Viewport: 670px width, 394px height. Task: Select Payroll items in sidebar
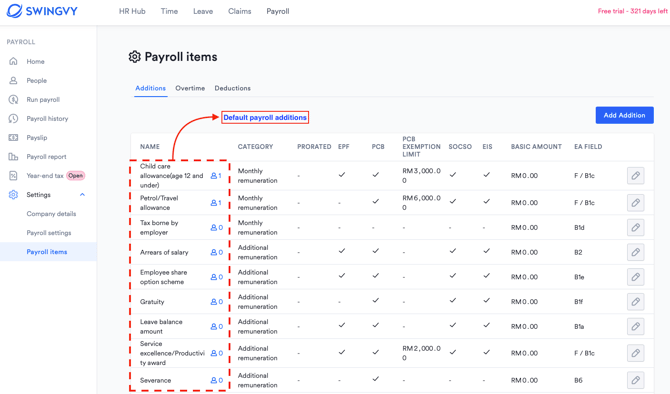pos(48,252)
